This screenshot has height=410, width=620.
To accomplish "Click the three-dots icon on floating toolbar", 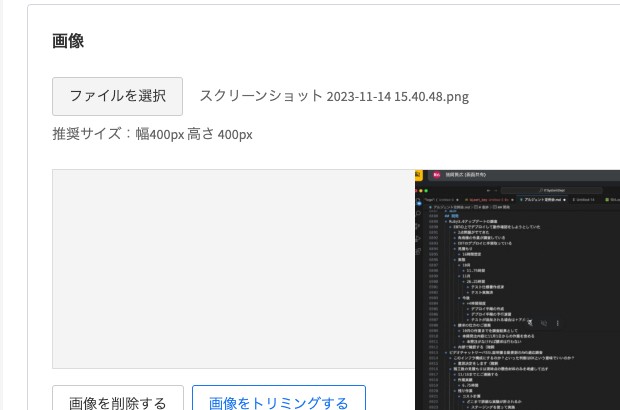I will click(x=558, y=323).
